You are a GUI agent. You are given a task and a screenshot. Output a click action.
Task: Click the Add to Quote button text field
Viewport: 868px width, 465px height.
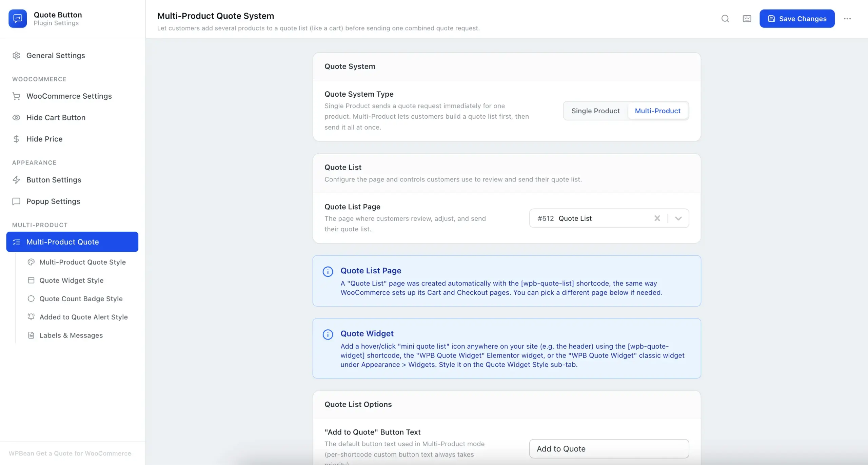[609, 448]
